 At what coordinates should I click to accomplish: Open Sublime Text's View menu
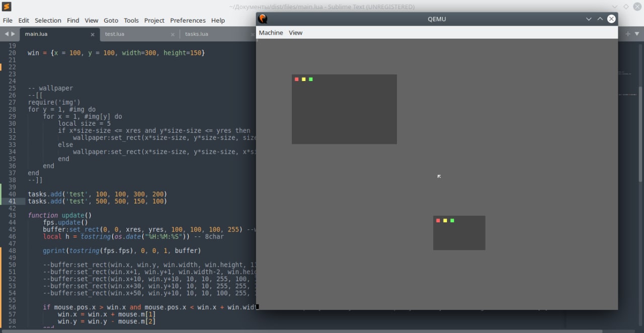click(92, 21)
